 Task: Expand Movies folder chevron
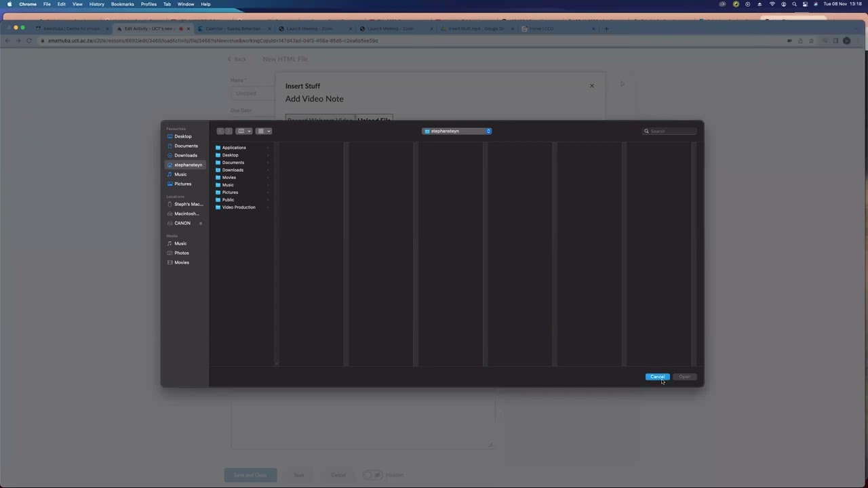click(268, 178)
